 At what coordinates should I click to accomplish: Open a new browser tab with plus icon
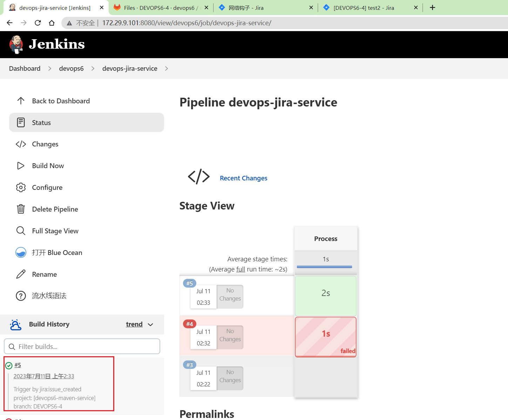pyautogui.click(x=432, y=7)
